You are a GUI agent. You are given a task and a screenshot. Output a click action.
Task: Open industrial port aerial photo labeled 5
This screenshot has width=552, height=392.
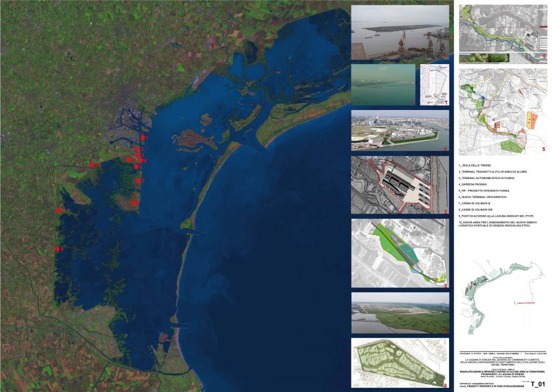(399, 130)
